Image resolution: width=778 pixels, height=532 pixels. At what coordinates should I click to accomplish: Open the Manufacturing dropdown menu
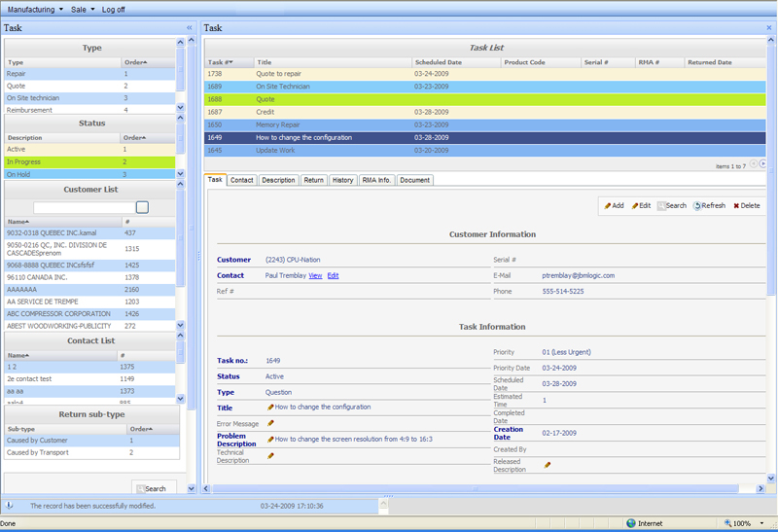35,9
